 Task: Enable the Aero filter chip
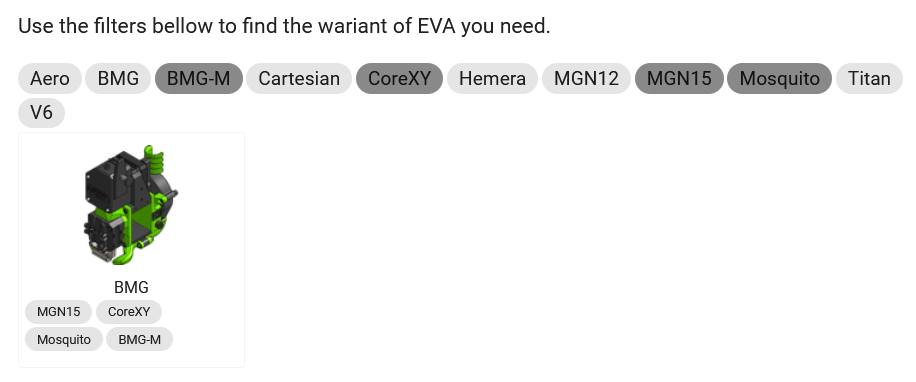point(50,78)
